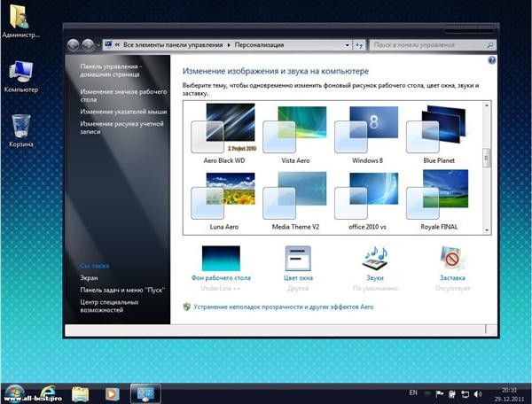Open the 'Экран' link in sidebar
Image resolution: width=532 pixels, height=404 pixels.
89,277
